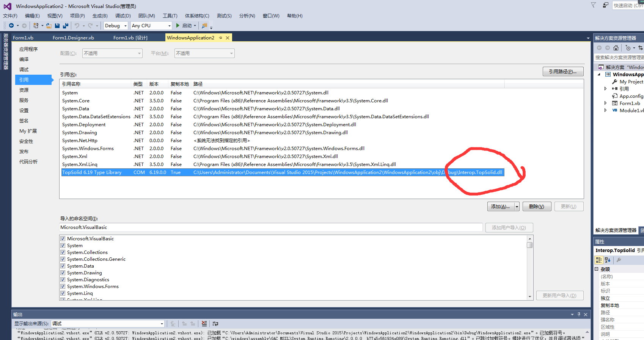Open the 生成(B) menu
644x340 pixels.
100,16
